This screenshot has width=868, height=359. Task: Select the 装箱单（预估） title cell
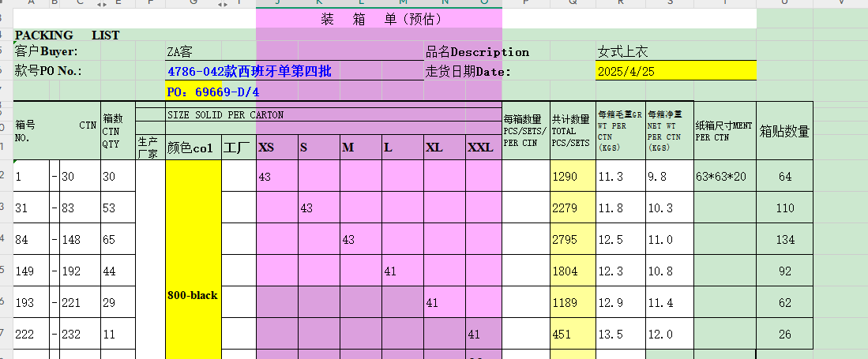point(379,18)
